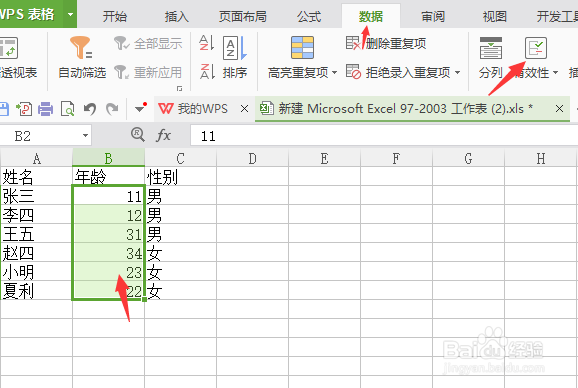Select cell containing 王五
This screenshot has width=578, height=388.
36,234
